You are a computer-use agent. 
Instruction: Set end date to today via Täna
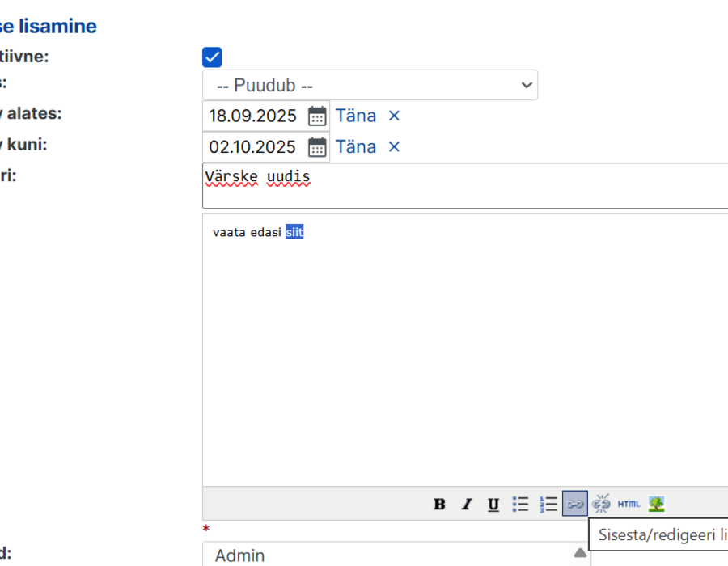[x=356, y=146]
